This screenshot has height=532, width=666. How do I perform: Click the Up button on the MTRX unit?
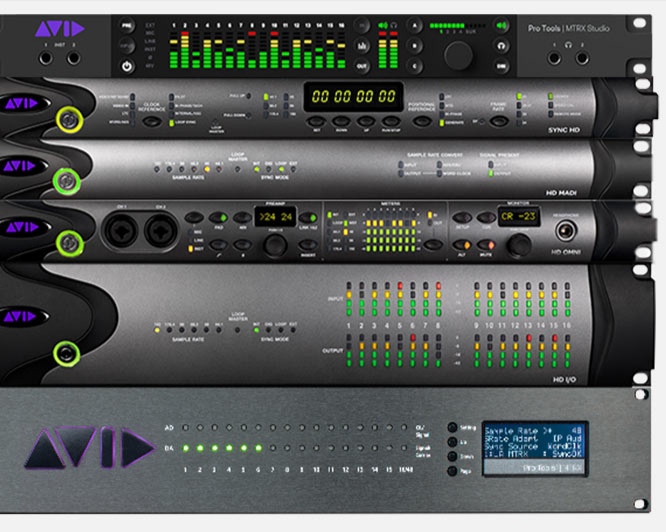point(452,442)
